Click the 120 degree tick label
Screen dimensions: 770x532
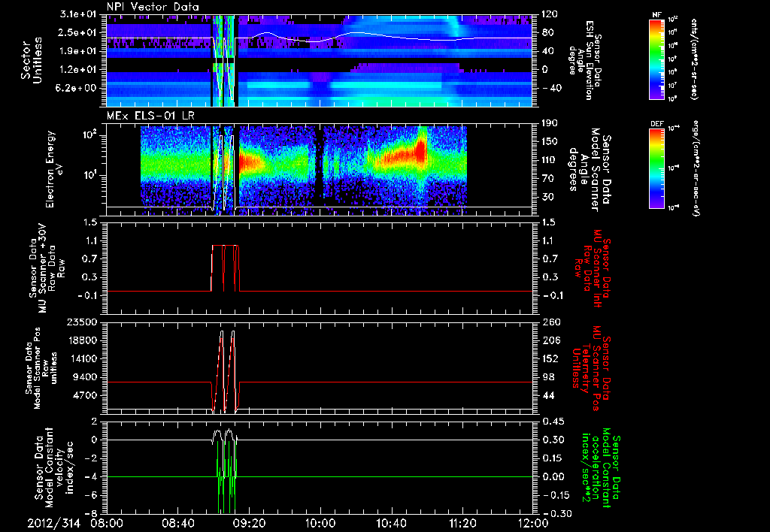(550, 14)
